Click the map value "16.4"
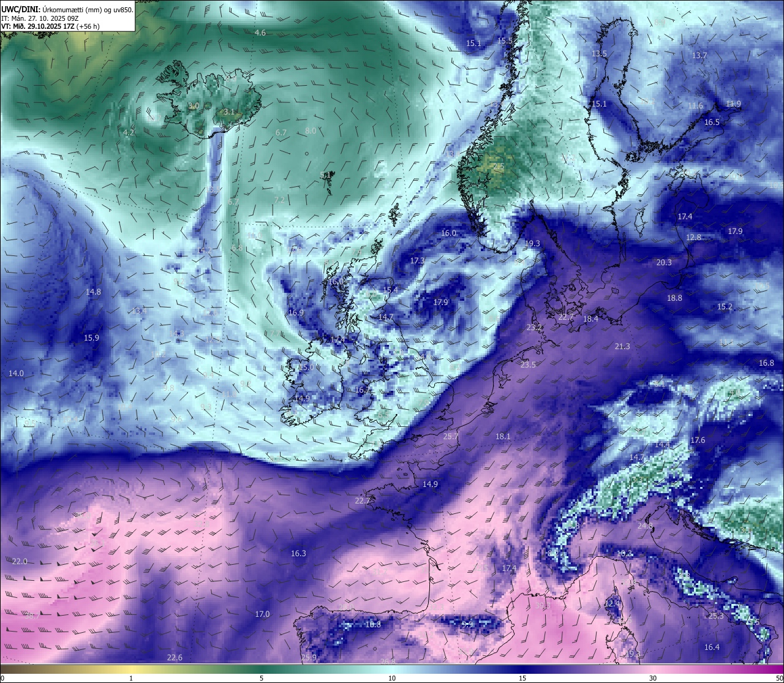 [x=712, y=647]
